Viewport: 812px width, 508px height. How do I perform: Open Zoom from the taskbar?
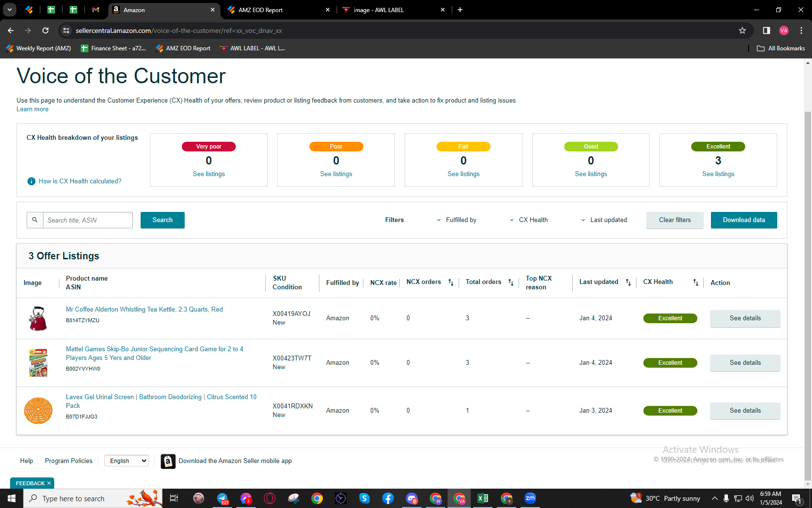[x=530, y=498]
